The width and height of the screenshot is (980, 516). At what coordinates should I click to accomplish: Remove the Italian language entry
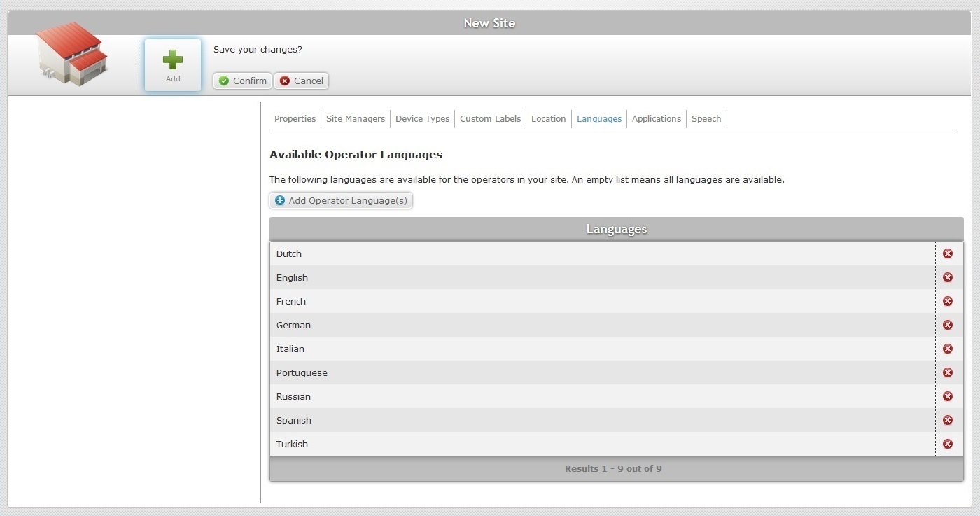pos(948,349)
